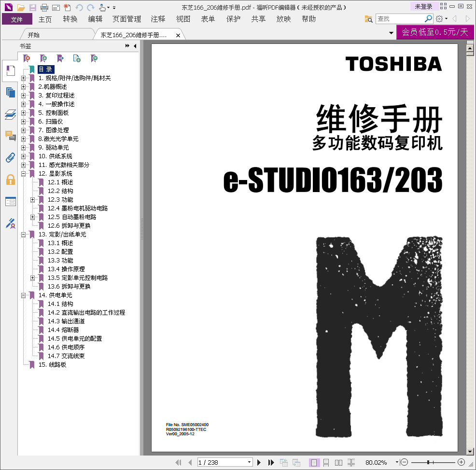Click the Print icon in quick toolbar
The width and height of the screenshot is (476, 470).
tap(44, 8)
